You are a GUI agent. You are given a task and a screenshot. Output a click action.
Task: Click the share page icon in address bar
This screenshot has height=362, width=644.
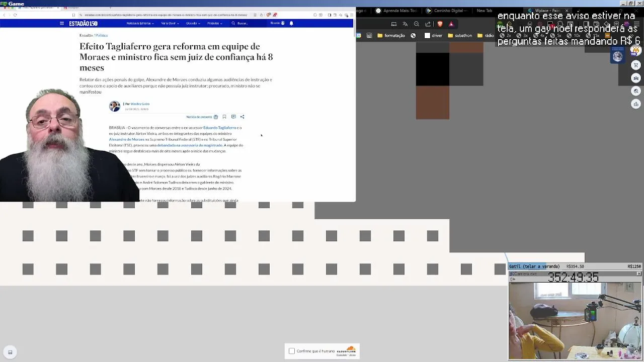click(428, 24)
